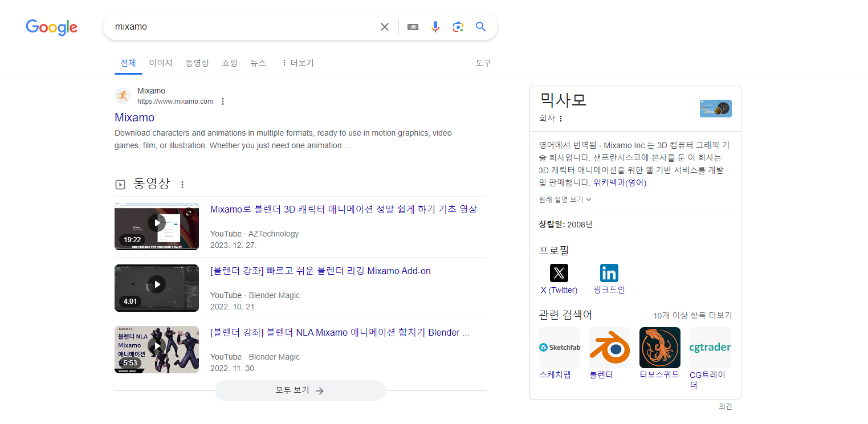Screen dimensions: 868x424
Task: Click the Google logo
Action: [51, 27]
